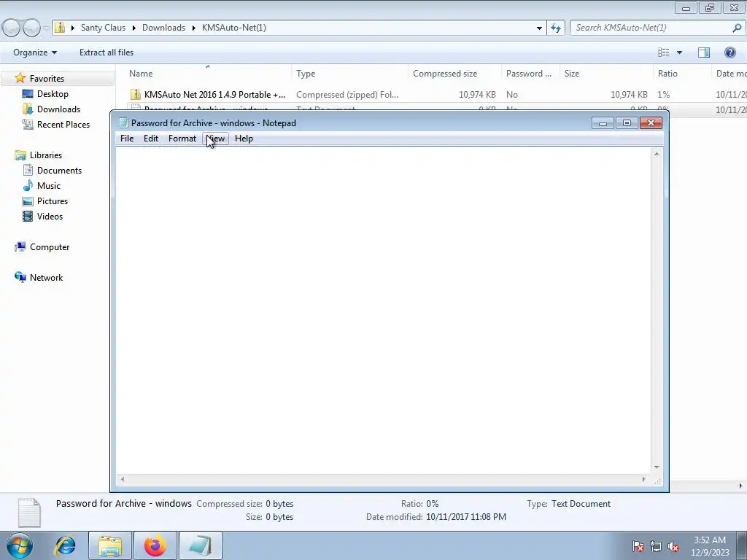
Task: Open Notepad View menu
Action: point(215,139)
